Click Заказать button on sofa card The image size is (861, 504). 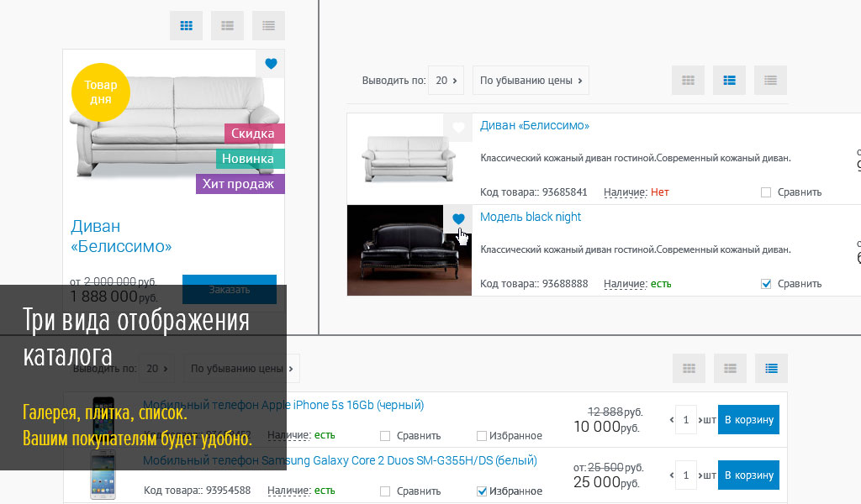click(x=230, y=289)
